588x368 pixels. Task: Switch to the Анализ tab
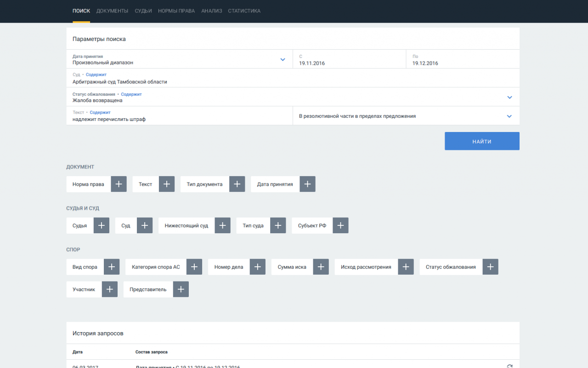pyautogui.click(x=212, y=11)
